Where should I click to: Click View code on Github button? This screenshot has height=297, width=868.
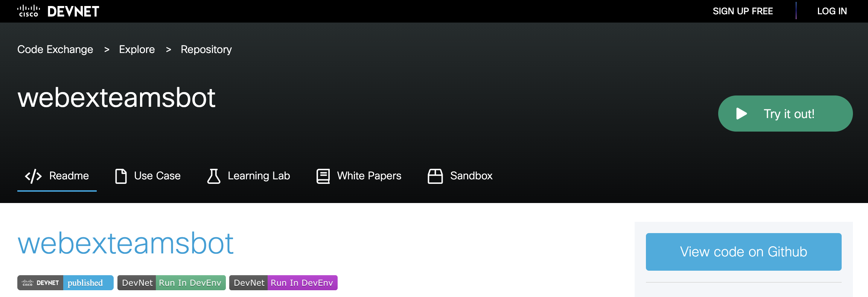click(x=743, y=252)
